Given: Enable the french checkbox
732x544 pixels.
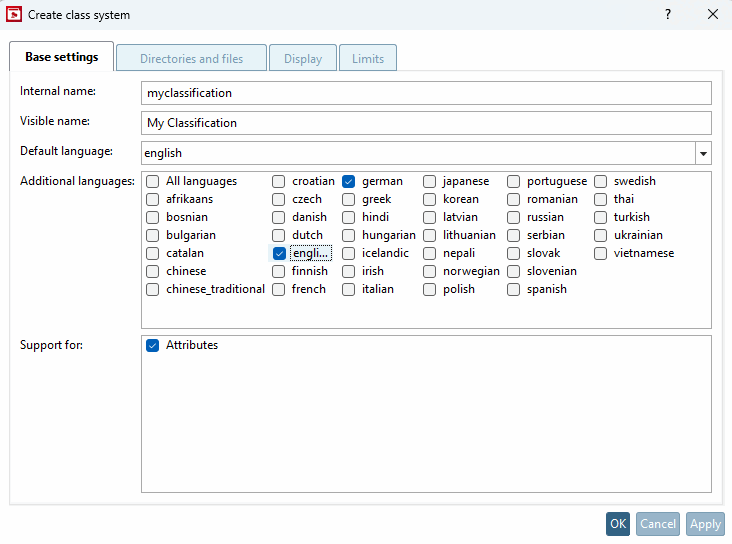Looking at the screenshot, I should click(279, 290).
